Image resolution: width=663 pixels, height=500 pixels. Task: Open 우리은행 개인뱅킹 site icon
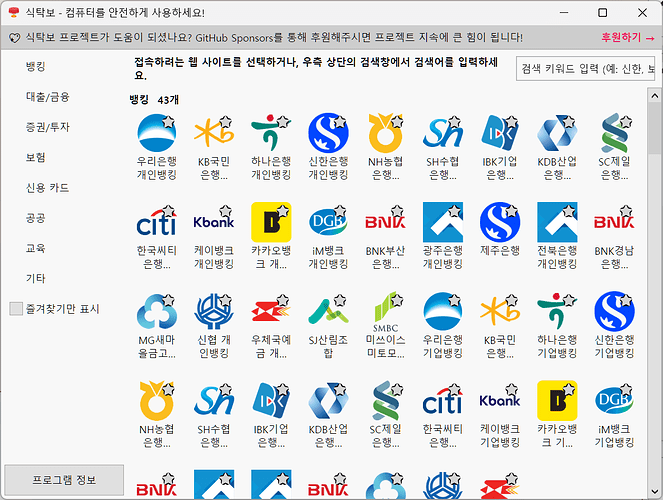tap(156, 133)
